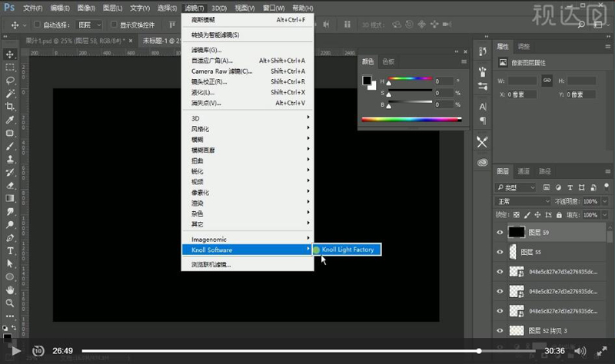Click the hue H slider
Viewport: 615px width, 364px height.
point(410,79)
